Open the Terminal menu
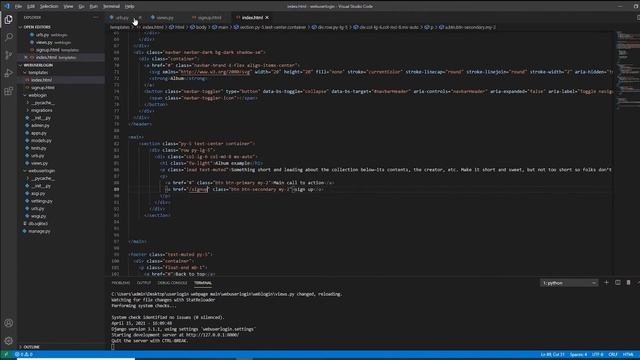Screen dimensions: 640x360 point(111,6)
